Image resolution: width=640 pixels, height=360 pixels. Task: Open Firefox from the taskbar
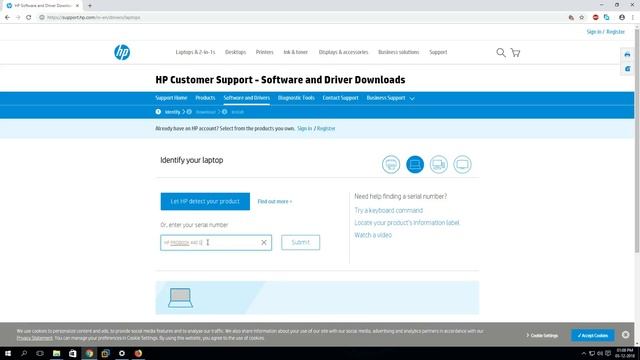tap(138, 353)
